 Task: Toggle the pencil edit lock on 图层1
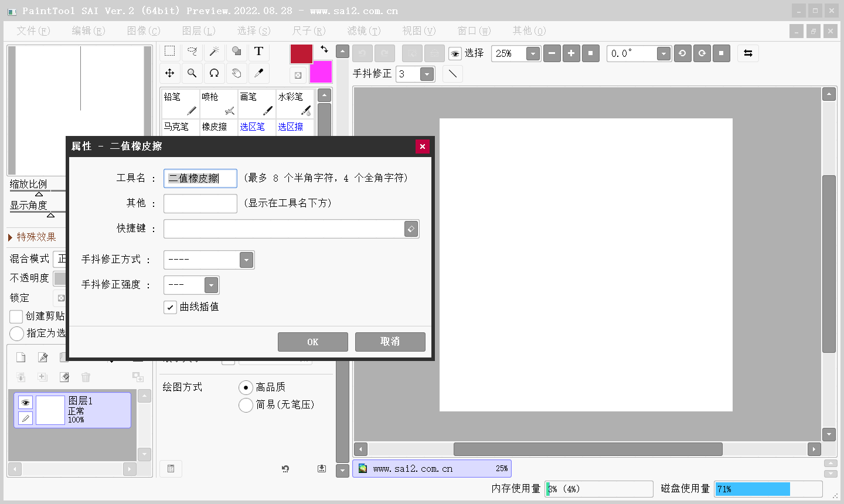(25, 418)
